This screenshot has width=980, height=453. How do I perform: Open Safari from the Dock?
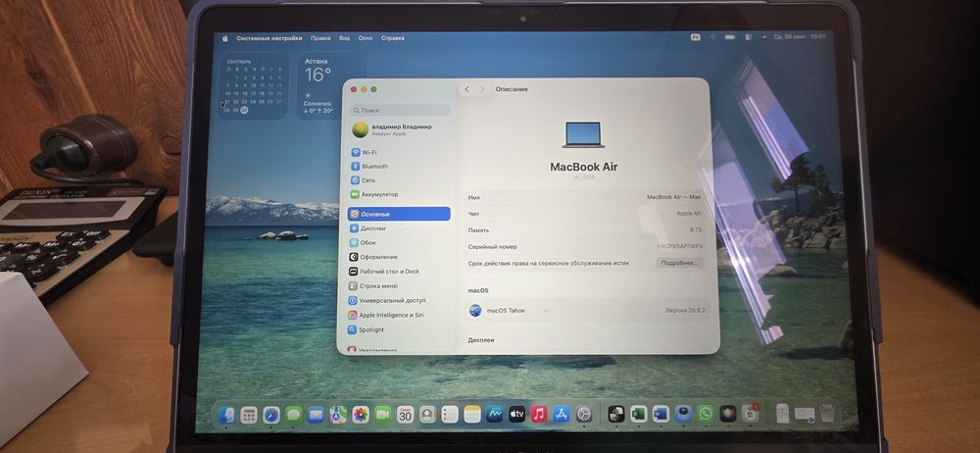(x=271, y=414)
